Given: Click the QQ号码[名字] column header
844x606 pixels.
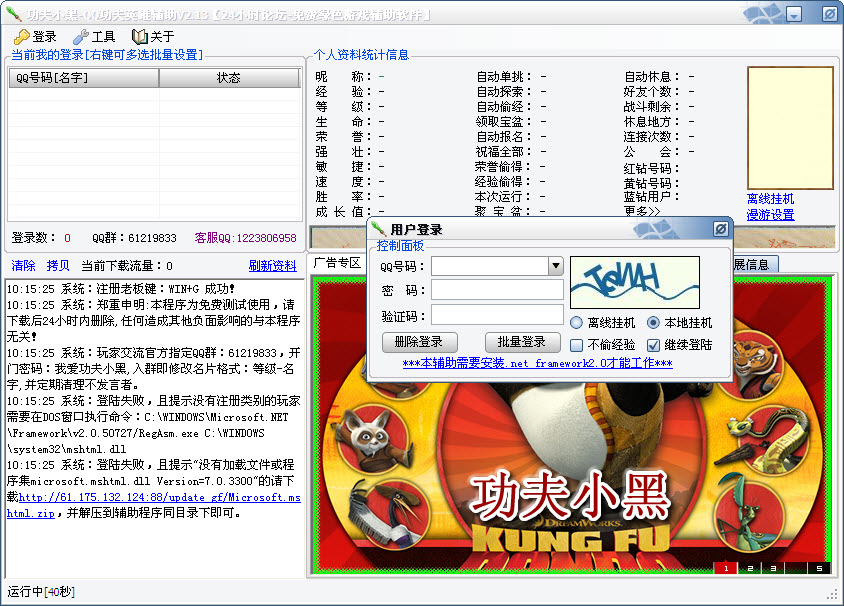Looking at the screenshot, I should point(84,78).
